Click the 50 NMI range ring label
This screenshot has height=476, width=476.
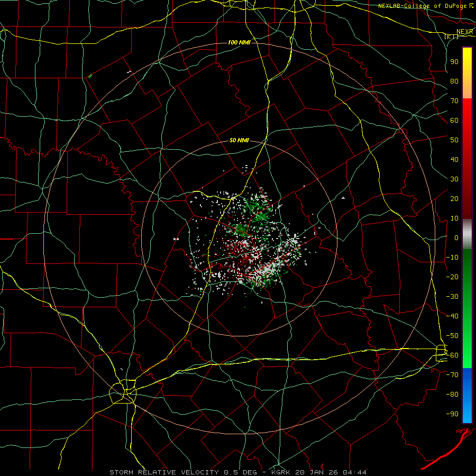point(239,140)
